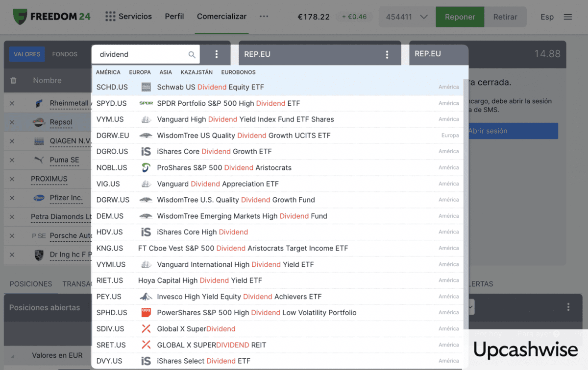Click the dropdown results scrollbar
Image resolution: width=588 pixels, height=370 pixels.
pos(465,204)
